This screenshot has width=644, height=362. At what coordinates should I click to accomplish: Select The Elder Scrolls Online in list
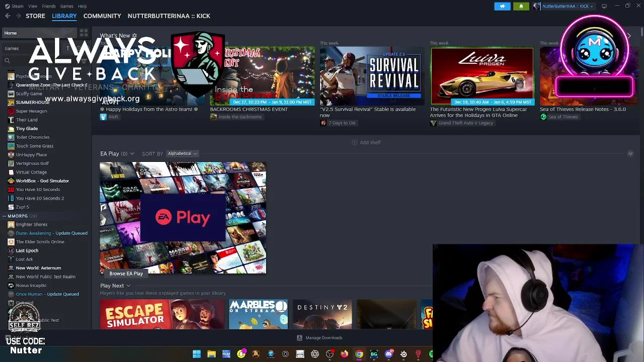tap(40, 242)
